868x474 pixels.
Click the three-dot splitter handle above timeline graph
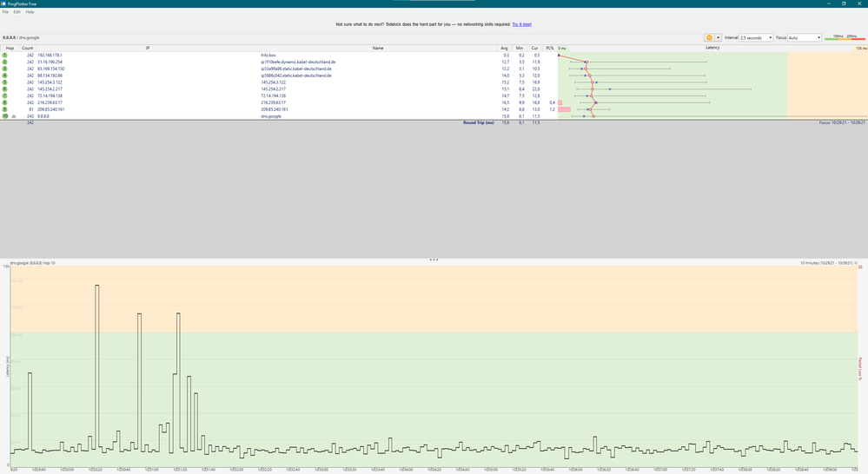click(x=434, y=260)
